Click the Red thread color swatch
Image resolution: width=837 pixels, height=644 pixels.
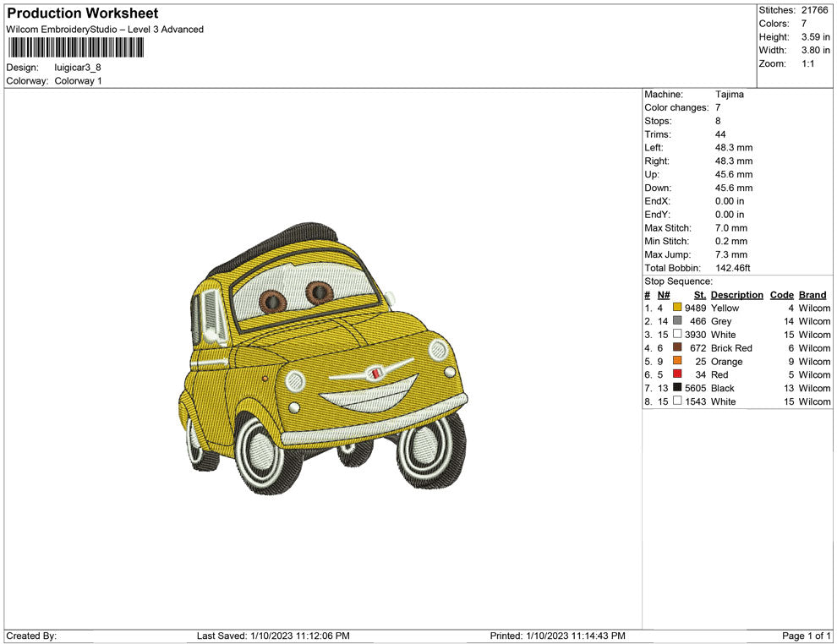click(x=677, y=375)
